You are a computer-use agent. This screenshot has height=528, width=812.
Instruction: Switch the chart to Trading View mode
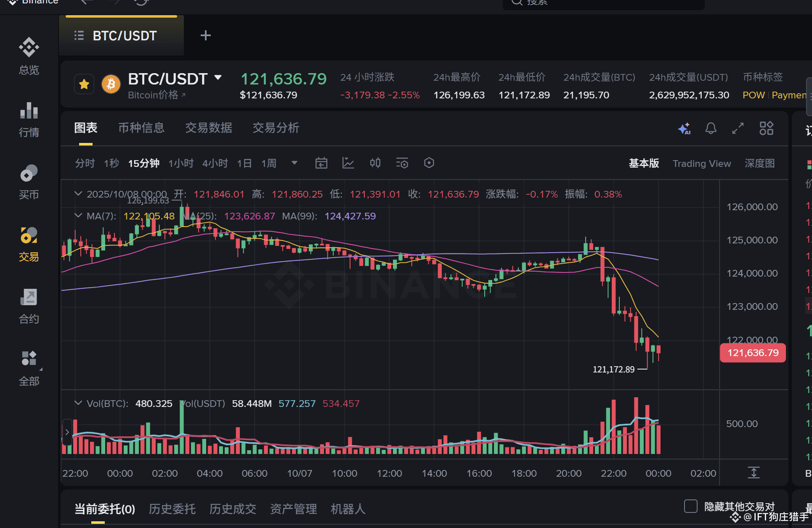coord(701,164)
